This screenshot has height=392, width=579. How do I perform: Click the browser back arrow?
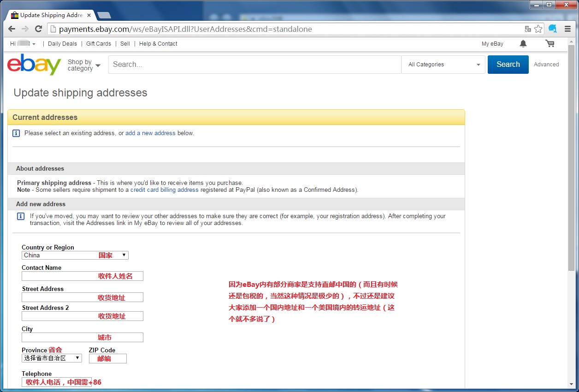click(x=12, y=29)
